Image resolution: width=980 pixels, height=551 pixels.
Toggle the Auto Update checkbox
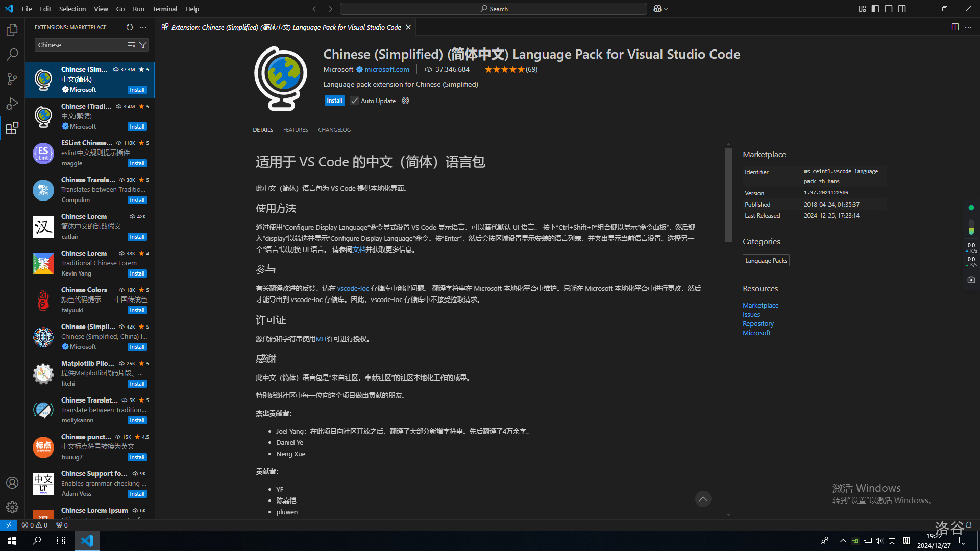354,101
